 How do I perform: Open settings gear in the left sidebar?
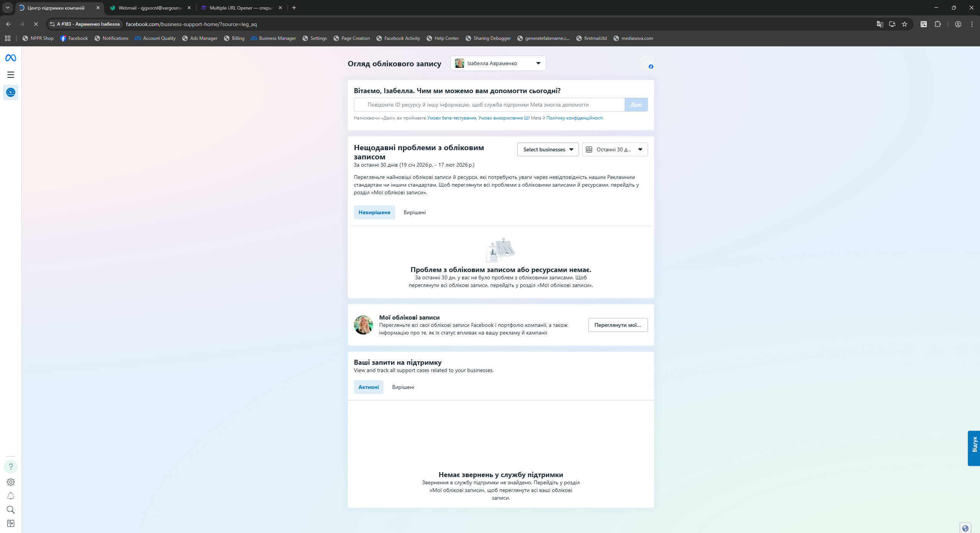pyautogui.click(x=10, y=482)
